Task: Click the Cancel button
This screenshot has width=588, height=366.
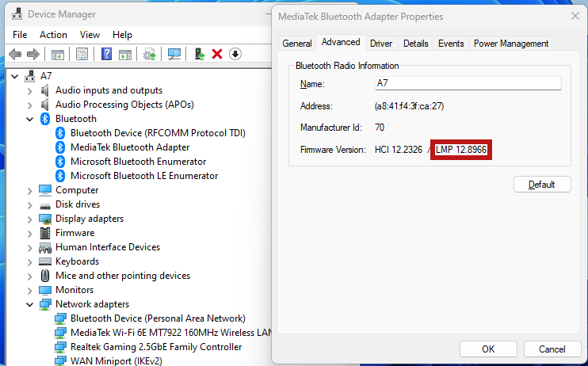Action: (x=552, y=349)
